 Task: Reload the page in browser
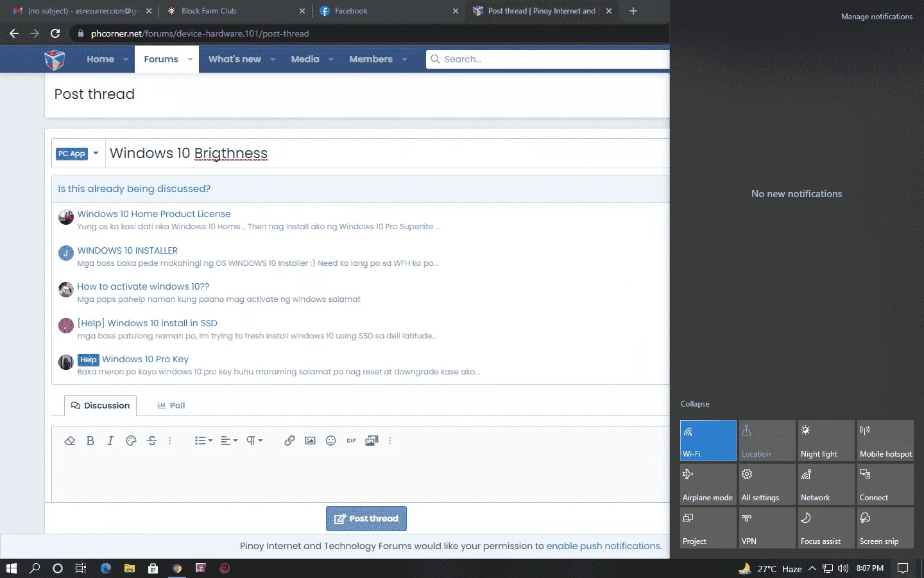click(x=55, y=33)
